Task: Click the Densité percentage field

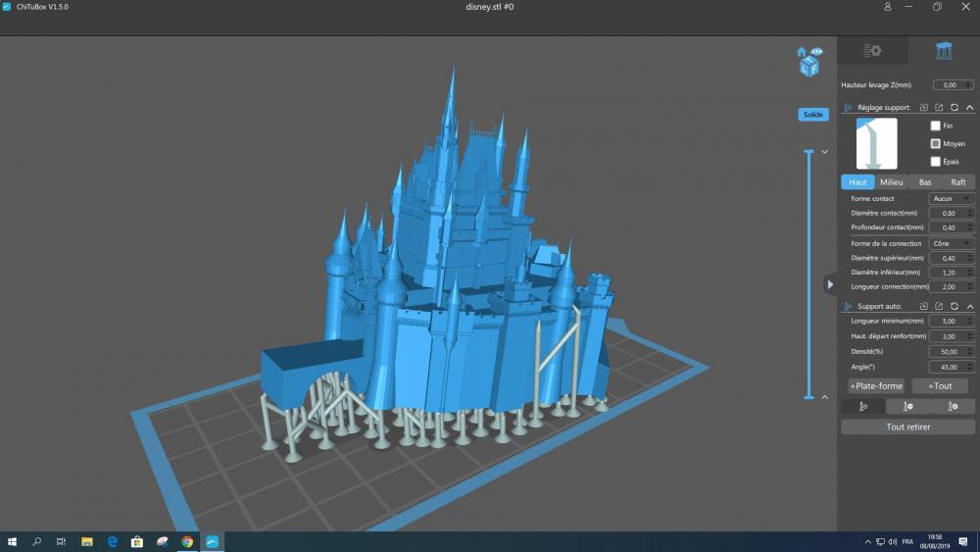Action: click(x=952, y=352)
